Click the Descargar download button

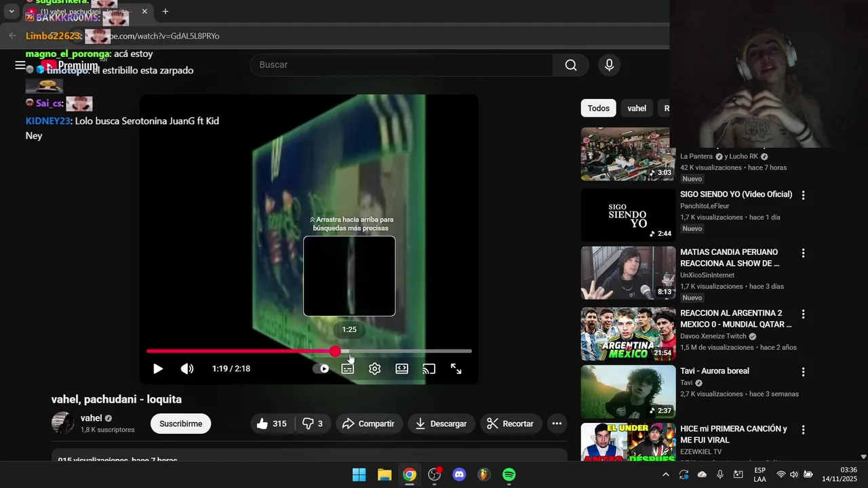coord(441,424)
